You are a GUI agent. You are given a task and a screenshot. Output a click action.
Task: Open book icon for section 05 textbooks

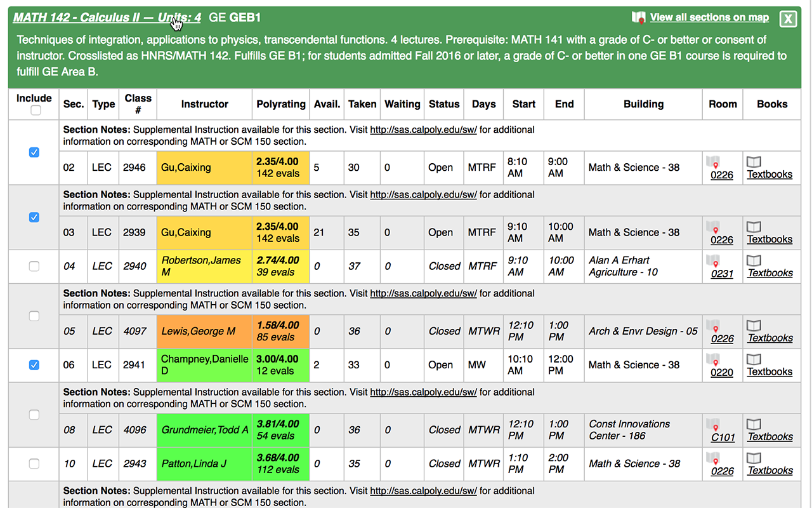click(754, 326)
